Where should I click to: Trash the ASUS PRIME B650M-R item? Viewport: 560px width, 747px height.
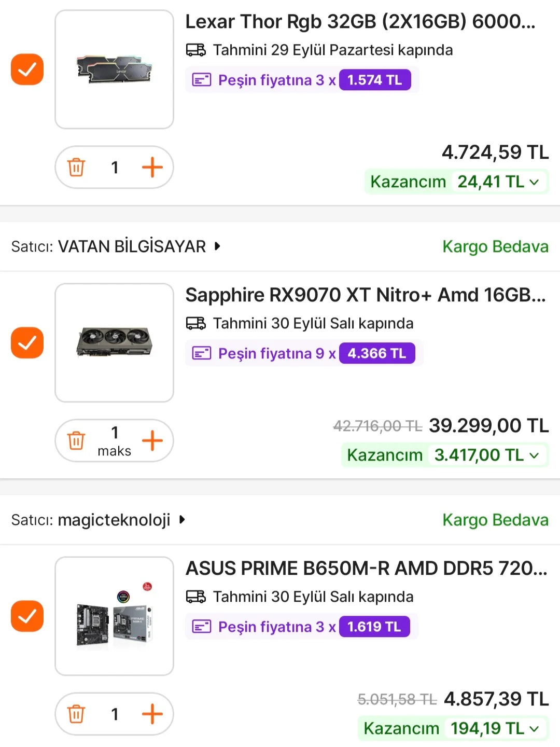pos(76,714)
